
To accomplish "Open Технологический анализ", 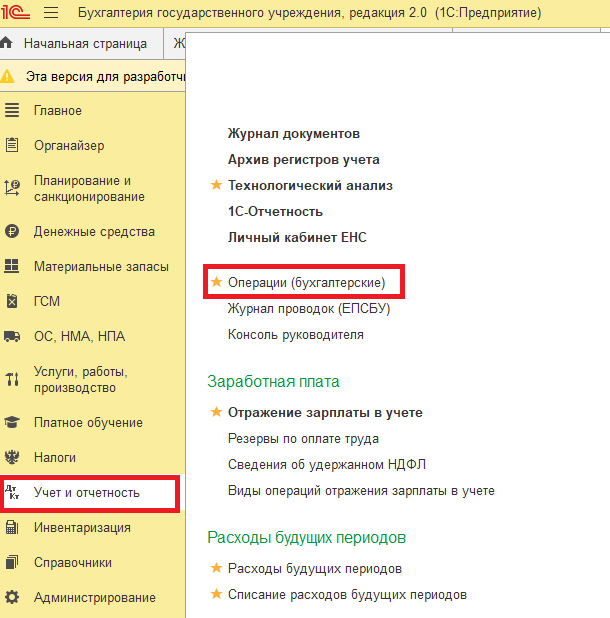I will (x=310, y=186).
